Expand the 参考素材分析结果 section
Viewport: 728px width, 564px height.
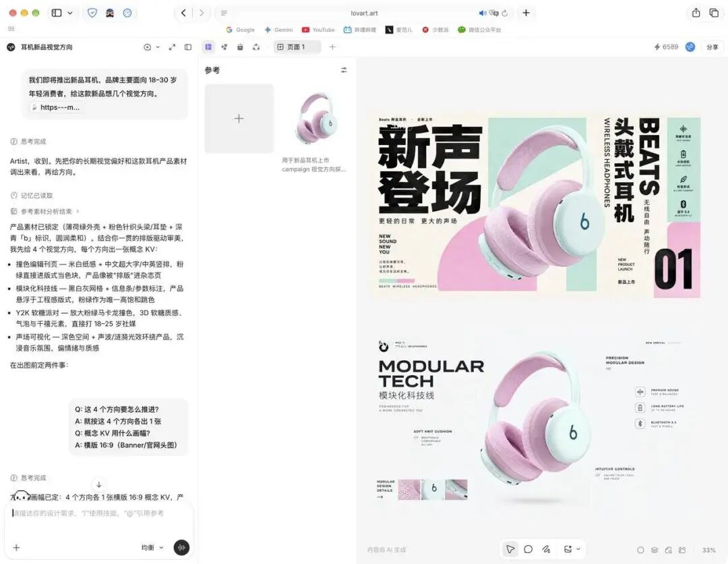point(44,211)
